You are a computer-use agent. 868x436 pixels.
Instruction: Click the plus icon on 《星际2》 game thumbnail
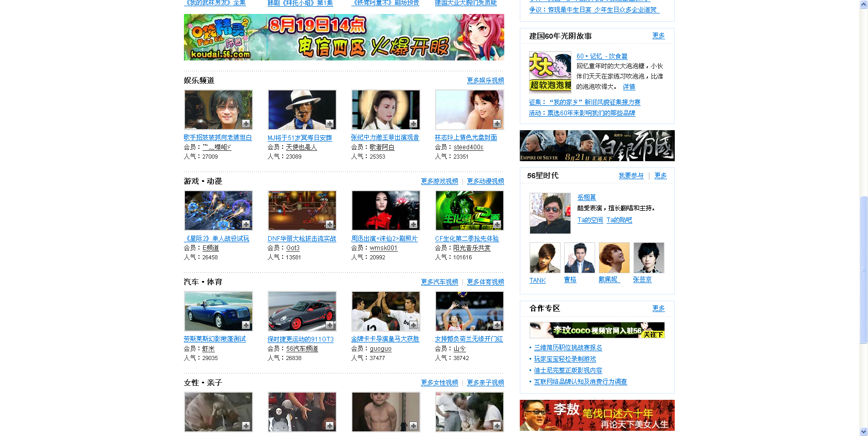(246, 225)
